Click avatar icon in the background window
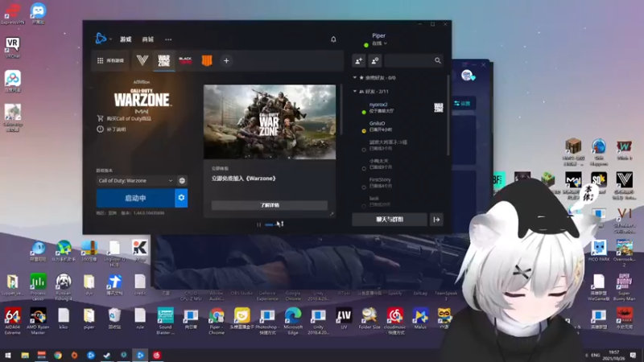 (467, 76)
